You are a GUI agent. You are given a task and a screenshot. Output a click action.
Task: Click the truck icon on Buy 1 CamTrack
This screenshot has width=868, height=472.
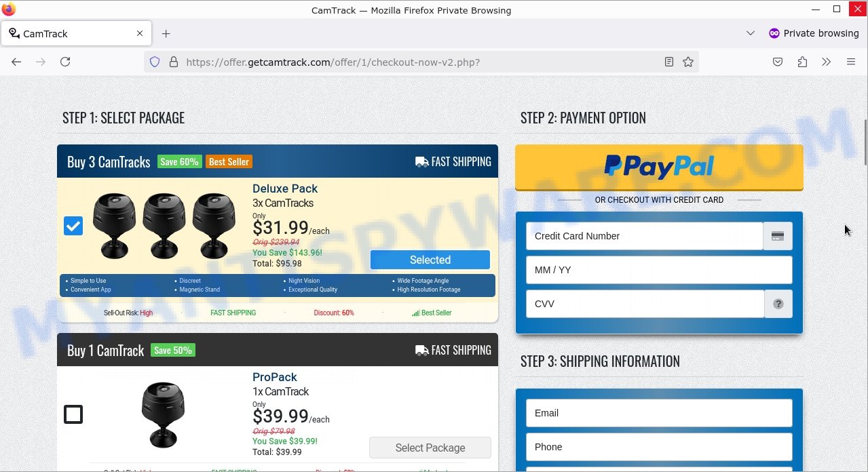(x=421, y=351)
